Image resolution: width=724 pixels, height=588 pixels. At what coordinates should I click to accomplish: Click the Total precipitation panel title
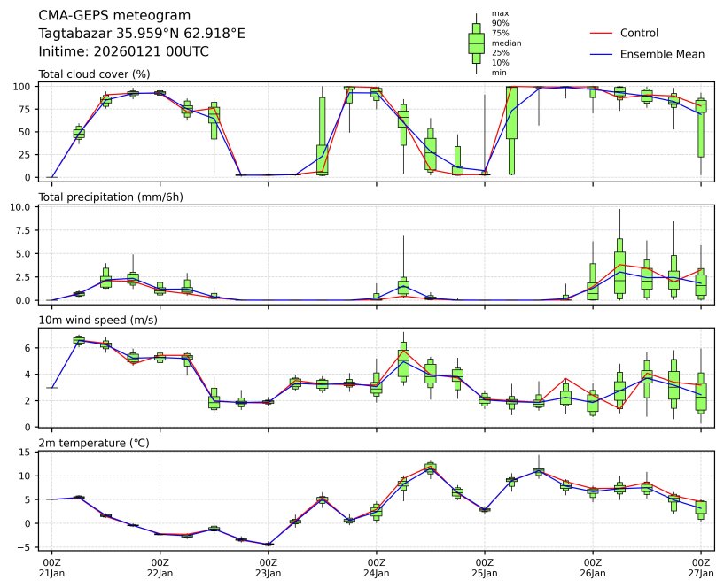click(x=111, y=197)
